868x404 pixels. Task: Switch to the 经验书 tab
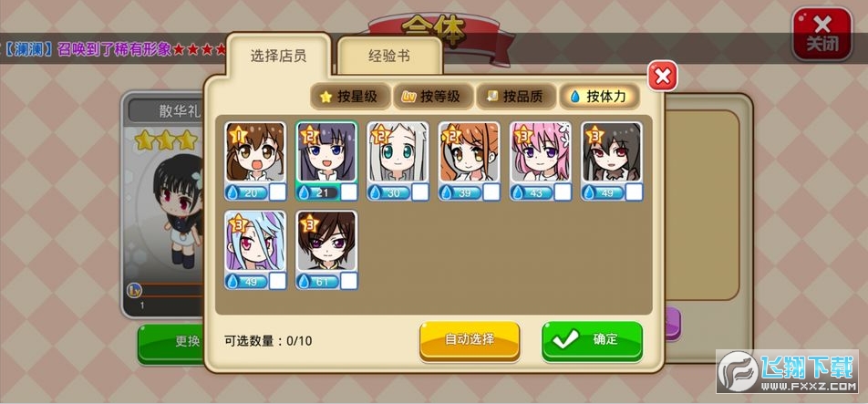(389, 56)
